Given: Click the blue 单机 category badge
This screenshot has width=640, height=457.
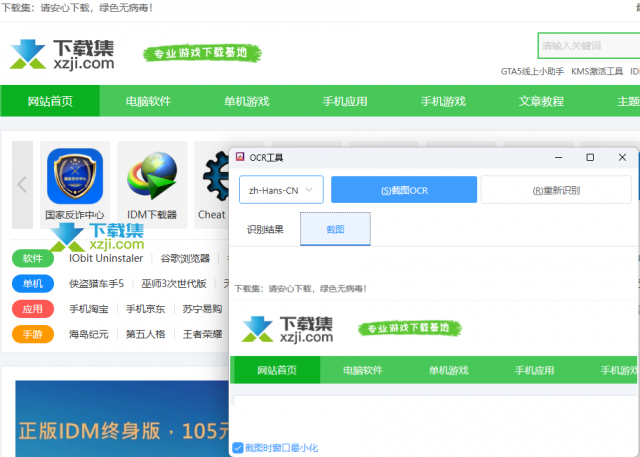Looking at the screenshot, I should tap(33, 284).
